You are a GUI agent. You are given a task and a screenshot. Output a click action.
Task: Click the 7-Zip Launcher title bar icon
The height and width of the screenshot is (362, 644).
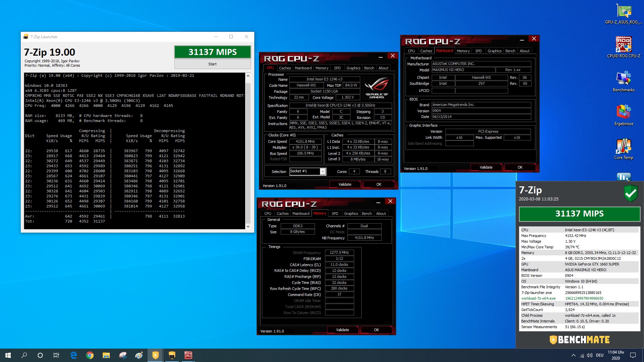pyautogui.click(x=26, y=37)
